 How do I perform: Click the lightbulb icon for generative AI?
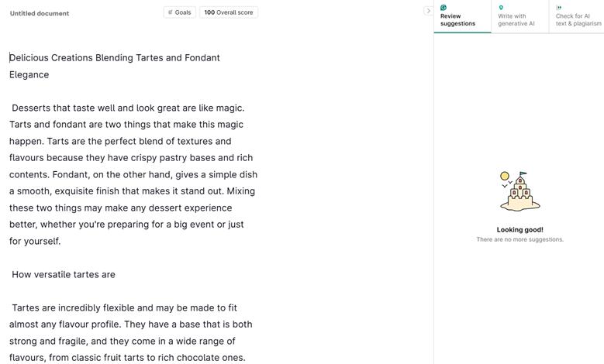point(501,8)
